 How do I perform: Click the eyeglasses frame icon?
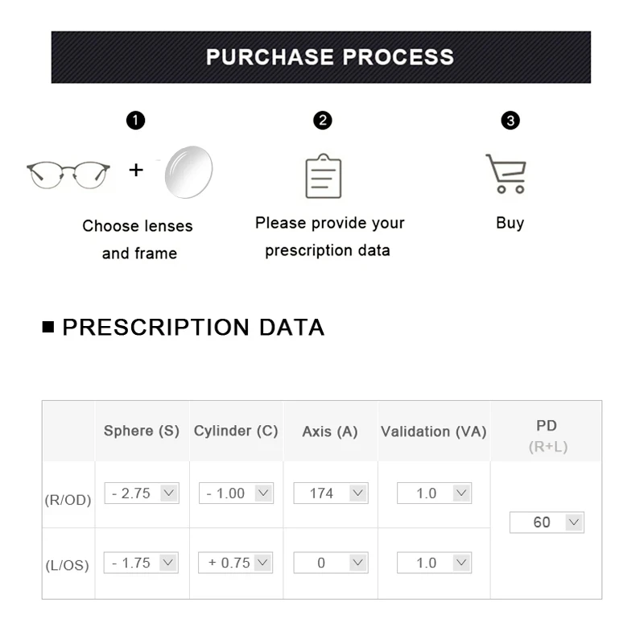68,173
